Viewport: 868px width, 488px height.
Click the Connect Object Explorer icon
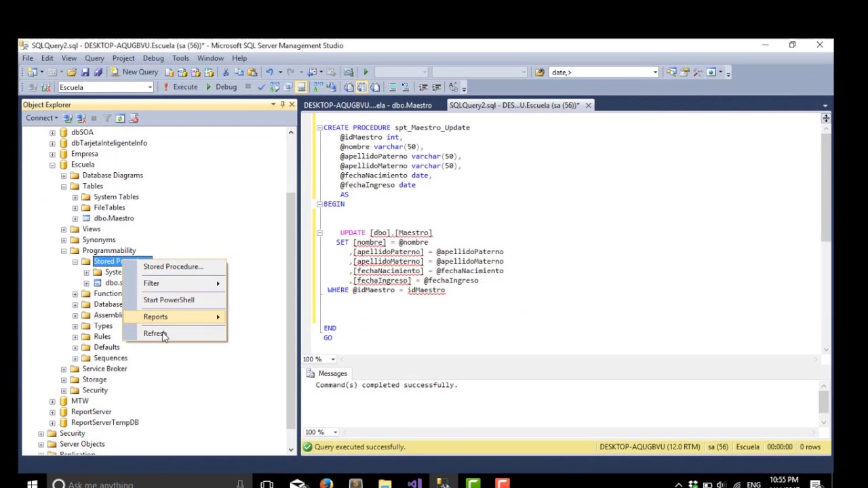click(68, 118)
